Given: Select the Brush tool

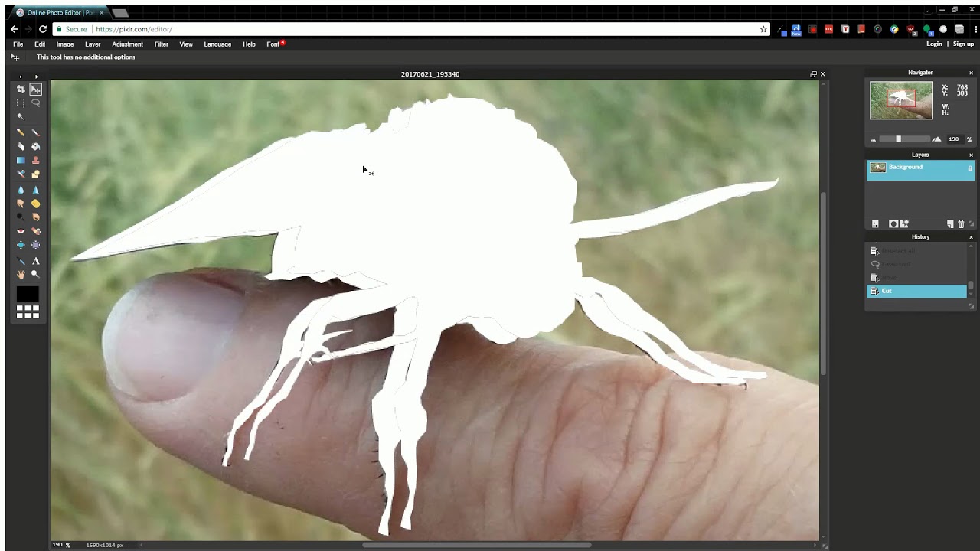Looking at the screenshot, I should [x=35, y=132].
